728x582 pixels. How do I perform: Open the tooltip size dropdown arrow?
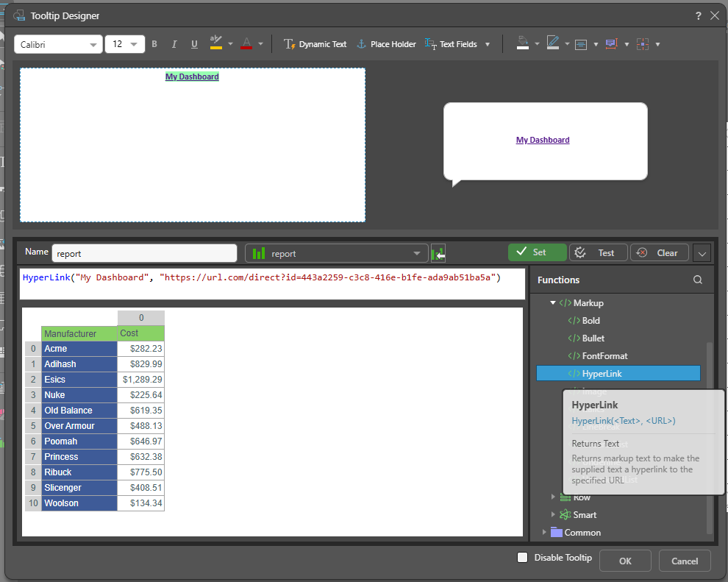tap(627, 45)
